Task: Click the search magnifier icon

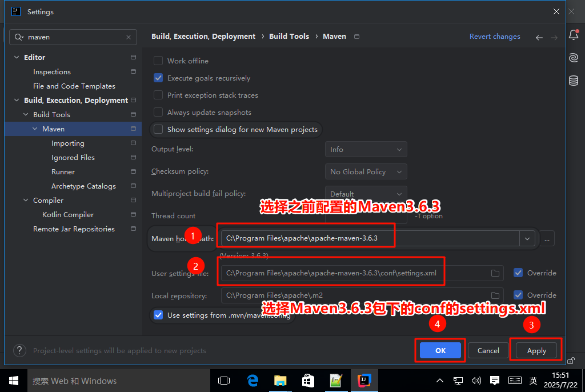Action: [19, 37]
